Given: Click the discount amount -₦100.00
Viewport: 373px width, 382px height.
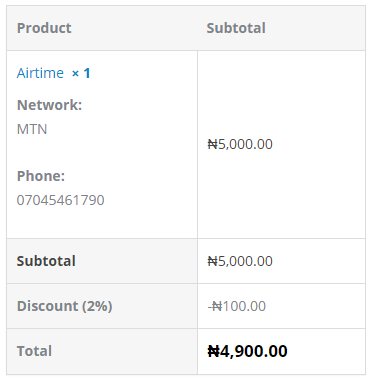Looking at the screenshot, I should pyautogui.click(x=237, y=306).
